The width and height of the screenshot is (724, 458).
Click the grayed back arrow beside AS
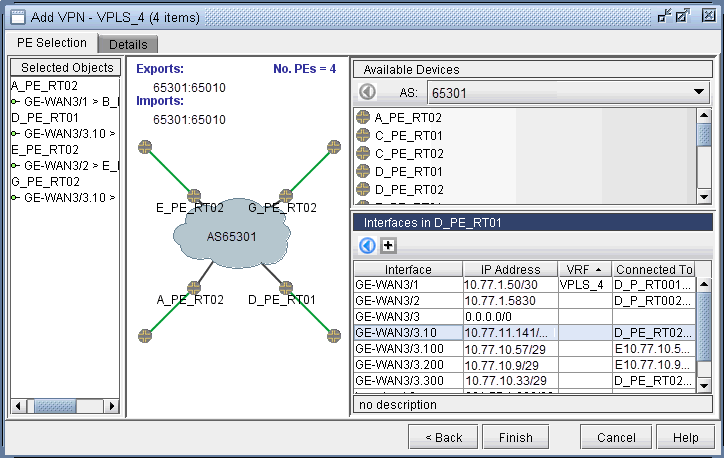pyautogui.click(x=367, y=92)
